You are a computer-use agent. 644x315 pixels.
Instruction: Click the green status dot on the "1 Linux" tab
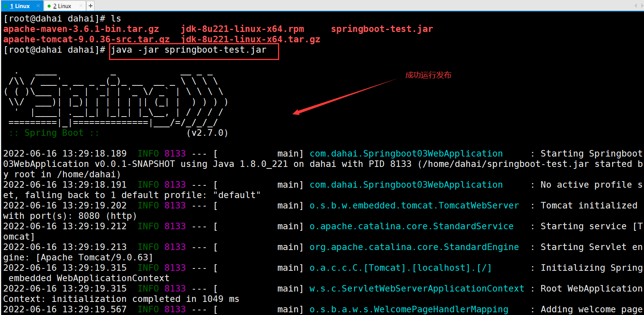(x=6, y=6)
